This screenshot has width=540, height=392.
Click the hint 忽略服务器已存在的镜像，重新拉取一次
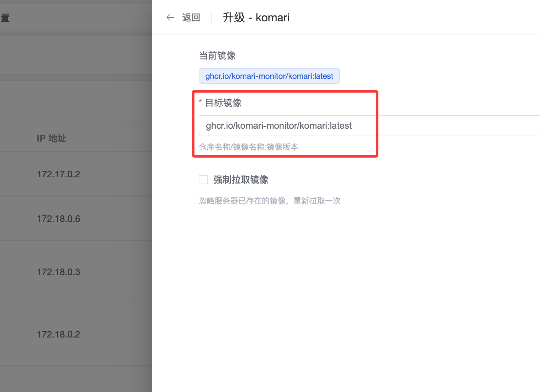click(x=270, y=201)
